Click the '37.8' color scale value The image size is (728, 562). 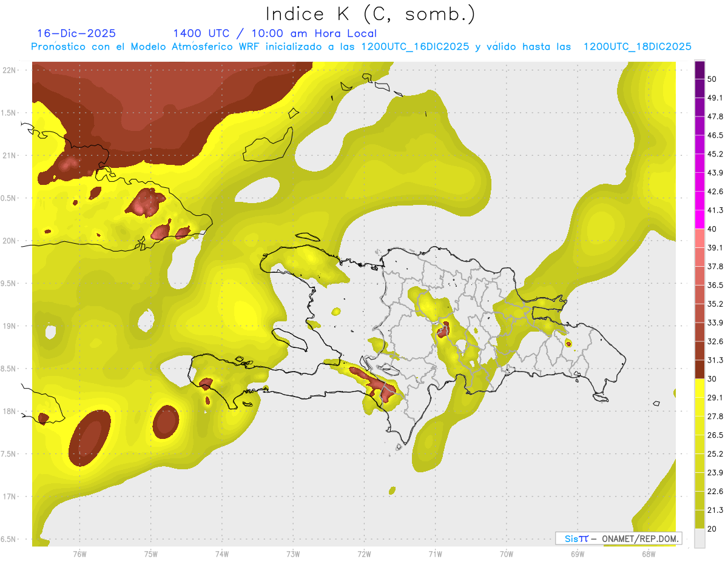point(715,266)
